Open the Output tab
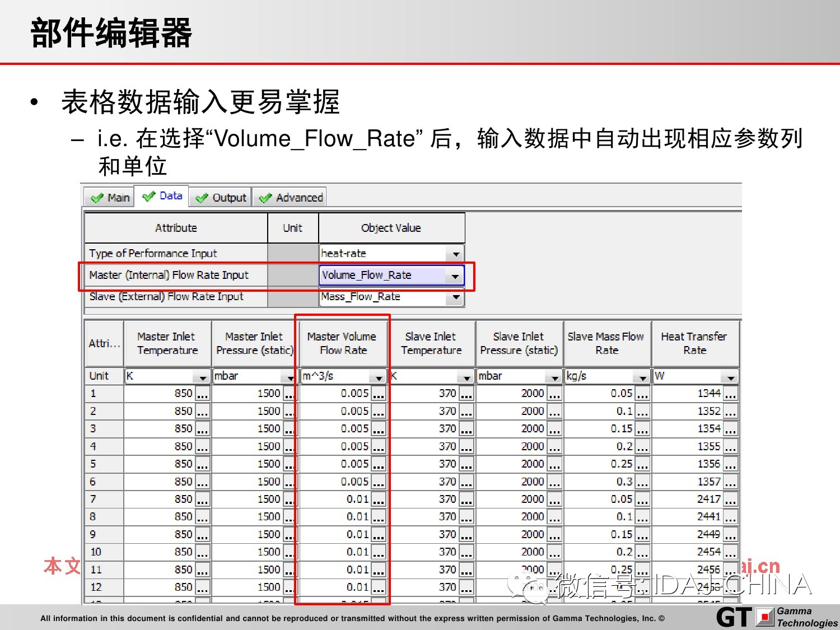Viewport: 840px width, 630px height. pos(221,198)
